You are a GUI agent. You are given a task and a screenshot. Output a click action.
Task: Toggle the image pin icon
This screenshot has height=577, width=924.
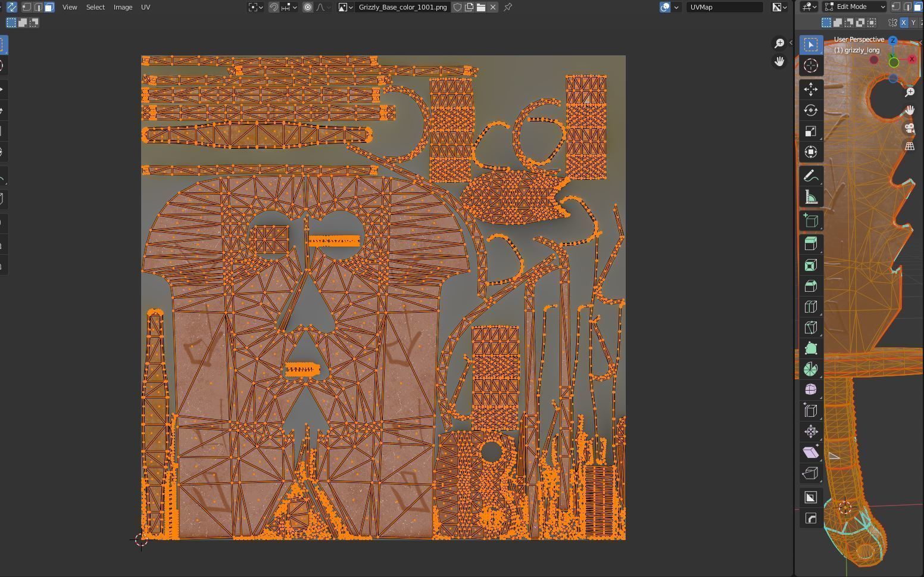tap(508, 7)
